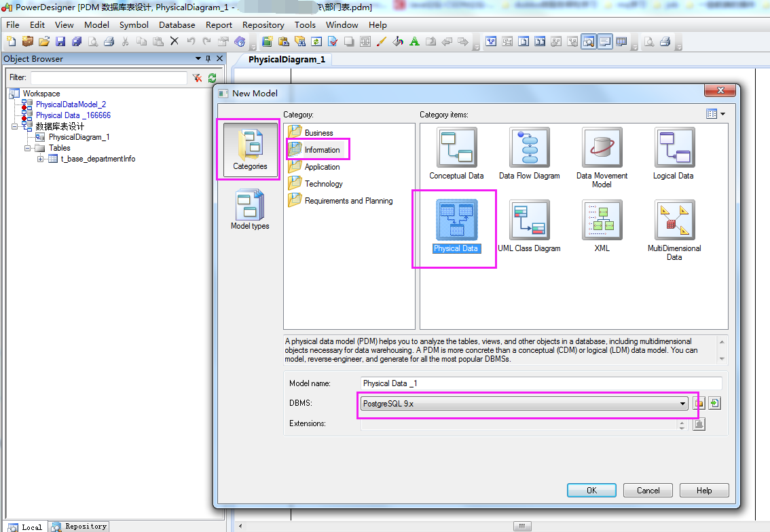Click the green letter A font icon
This screenshot has height=532, width=770.
coord(414,41)
